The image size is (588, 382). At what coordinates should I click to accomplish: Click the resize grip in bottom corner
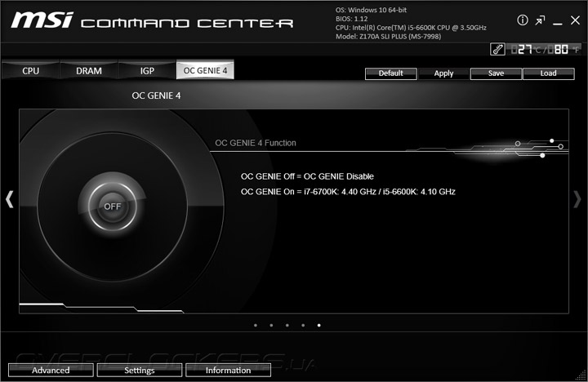(581, 375)
